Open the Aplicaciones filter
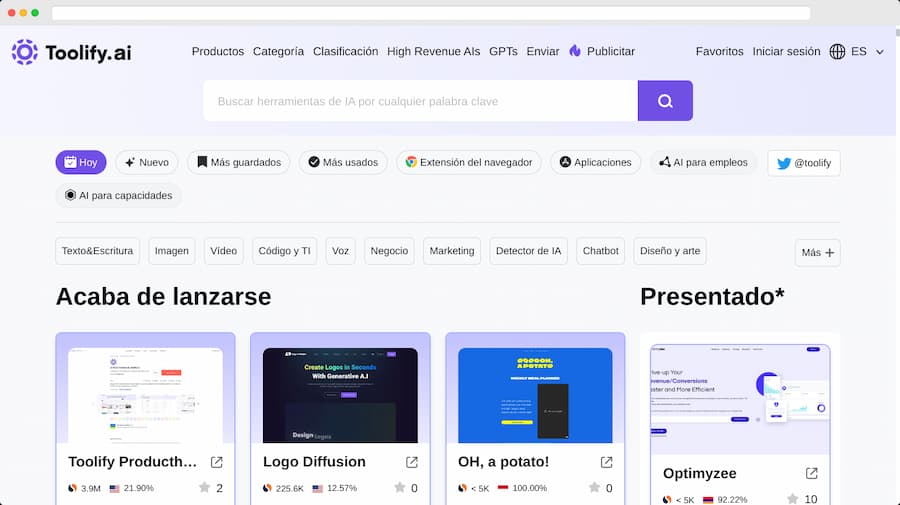900x505 pixels. coord(596,162)
